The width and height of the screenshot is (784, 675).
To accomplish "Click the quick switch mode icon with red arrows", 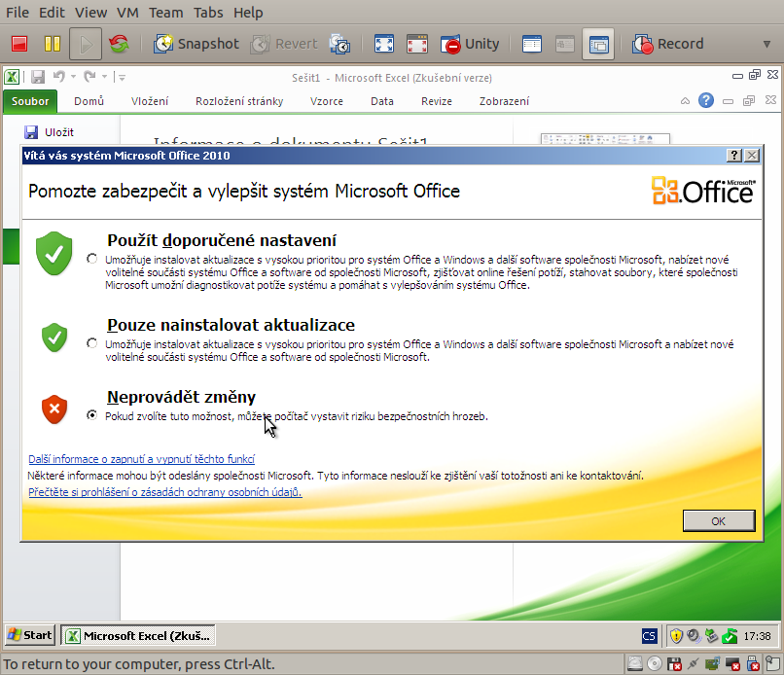I will (417, 44).
